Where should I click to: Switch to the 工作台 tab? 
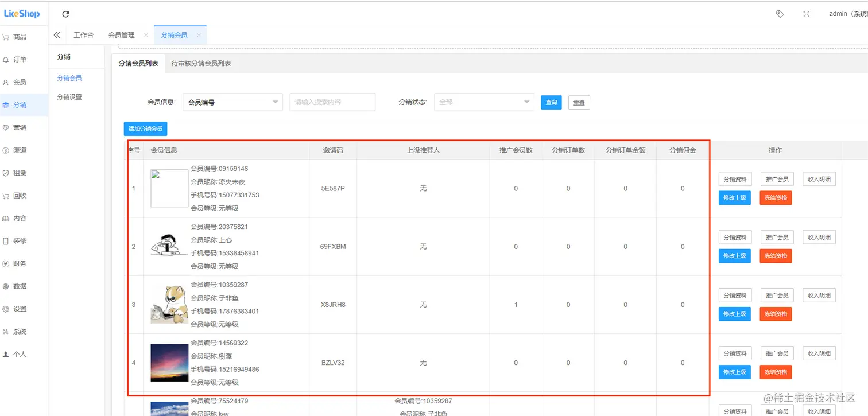(x=83, y=35)
